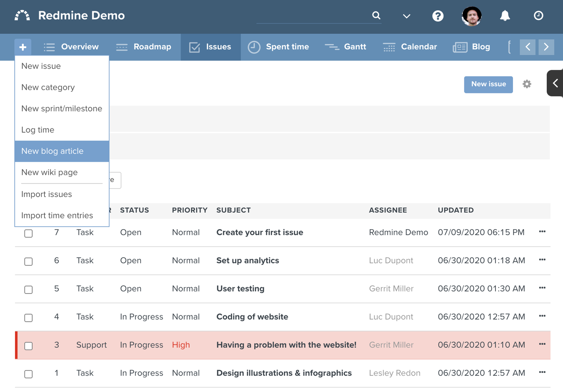The width and height of the screenshot is (563, 392).
Task: Click the Spent time clock icon
Action: tap(254, 47)
